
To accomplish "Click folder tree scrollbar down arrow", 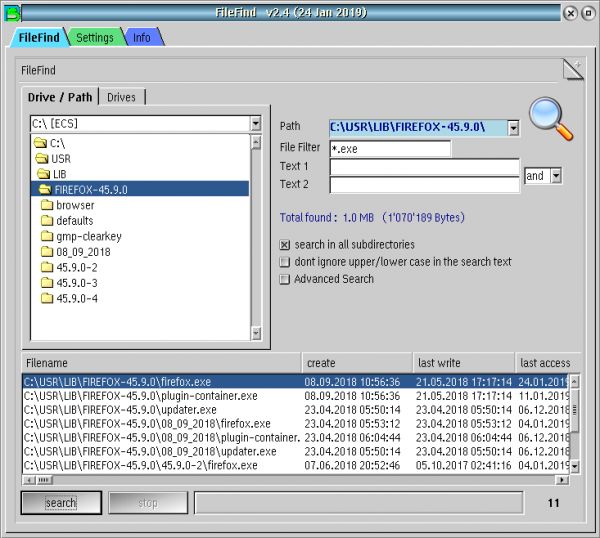I will point(256,333).
